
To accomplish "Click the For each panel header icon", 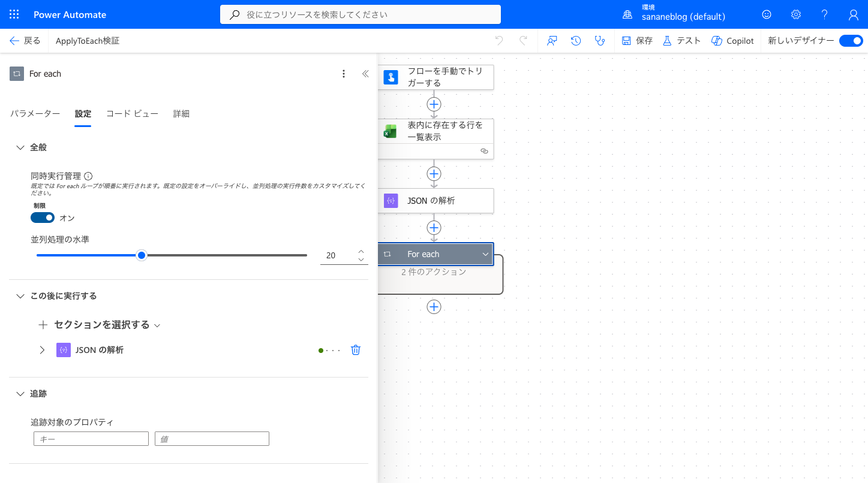I will [17, 74].
